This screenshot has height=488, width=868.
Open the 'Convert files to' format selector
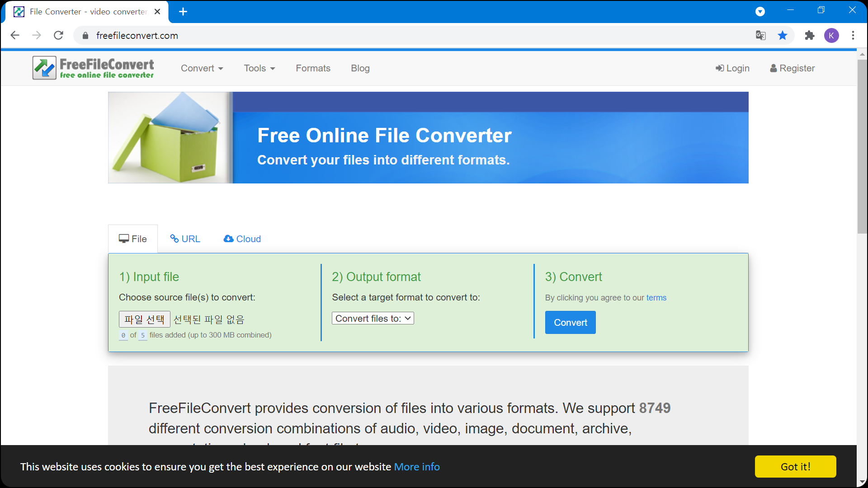pos(373,318)
